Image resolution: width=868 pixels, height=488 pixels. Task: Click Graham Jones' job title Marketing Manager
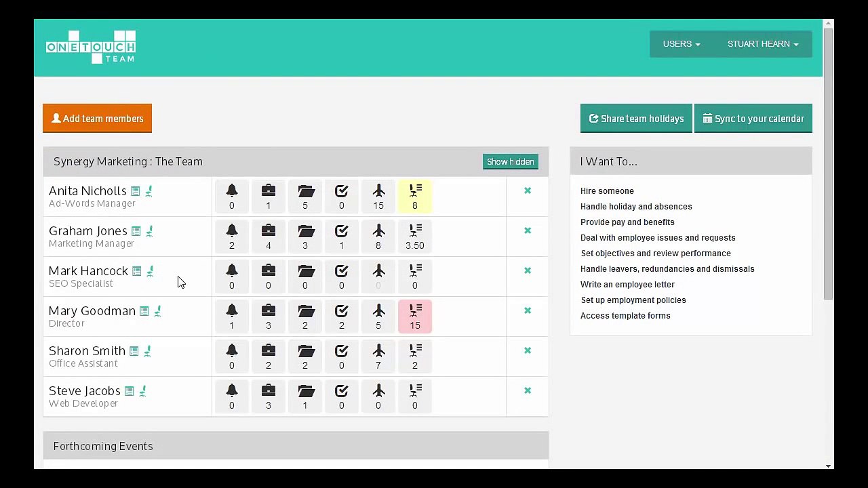92,243
